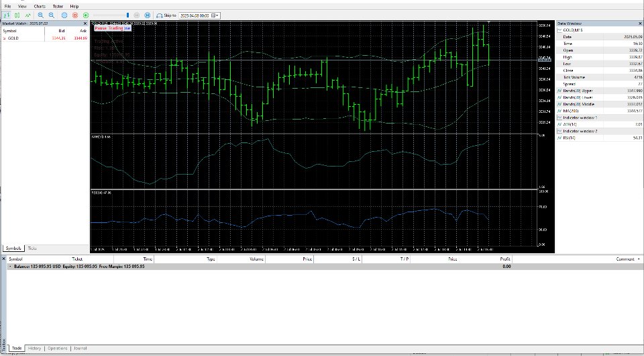Click the Date row in Data Window
This screenshot has width=644, height=356.
pos(600,36)
